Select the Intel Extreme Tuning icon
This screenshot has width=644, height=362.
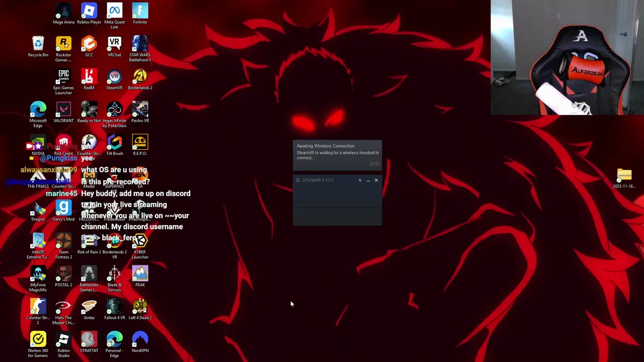(38, 246)
